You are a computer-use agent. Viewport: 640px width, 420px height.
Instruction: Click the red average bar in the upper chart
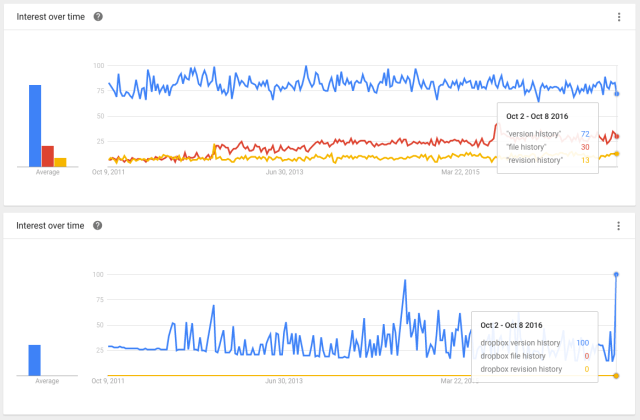48,156
